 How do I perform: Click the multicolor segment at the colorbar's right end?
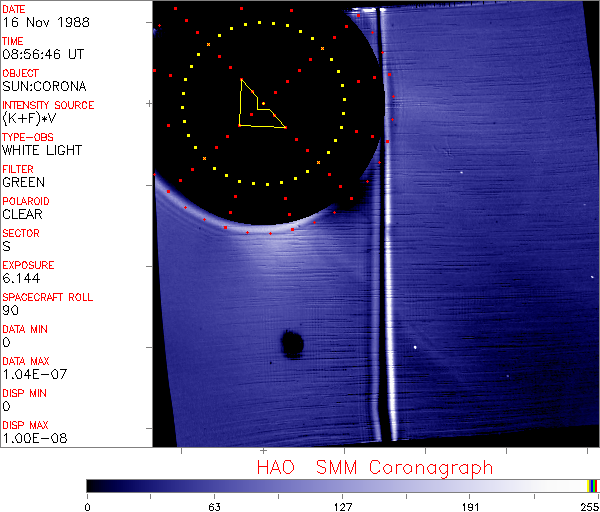click(x=592, y=485)
